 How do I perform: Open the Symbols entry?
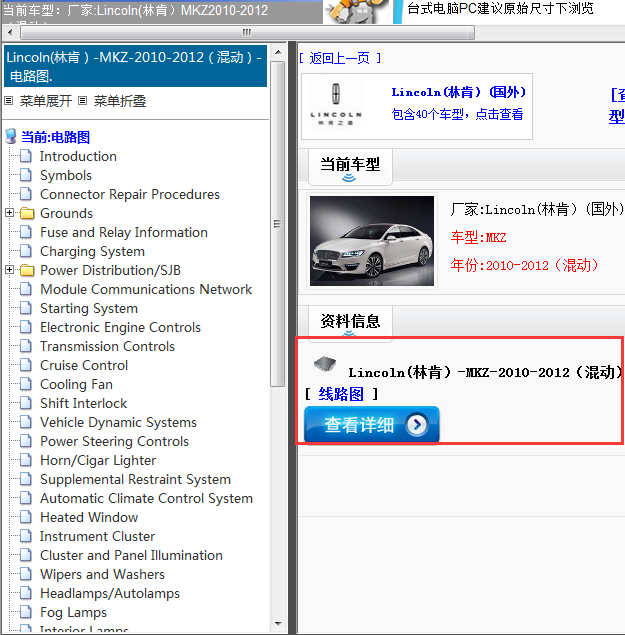[x=66, y=175]
